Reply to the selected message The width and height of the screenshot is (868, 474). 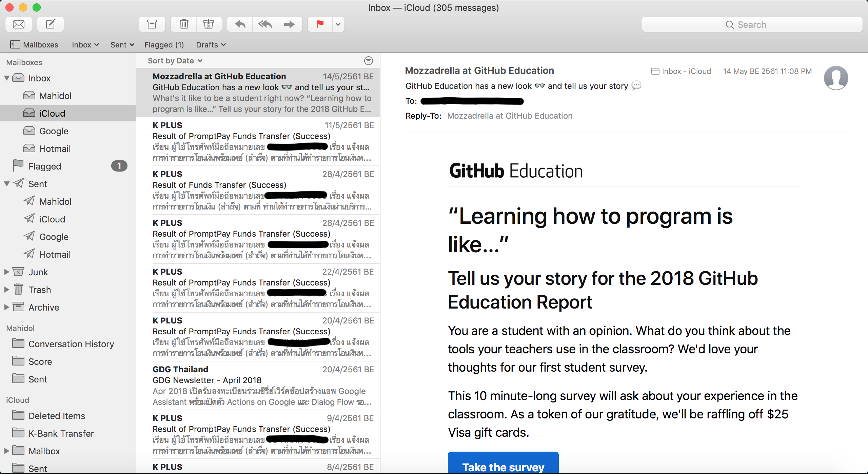click(x=240, y=24)
